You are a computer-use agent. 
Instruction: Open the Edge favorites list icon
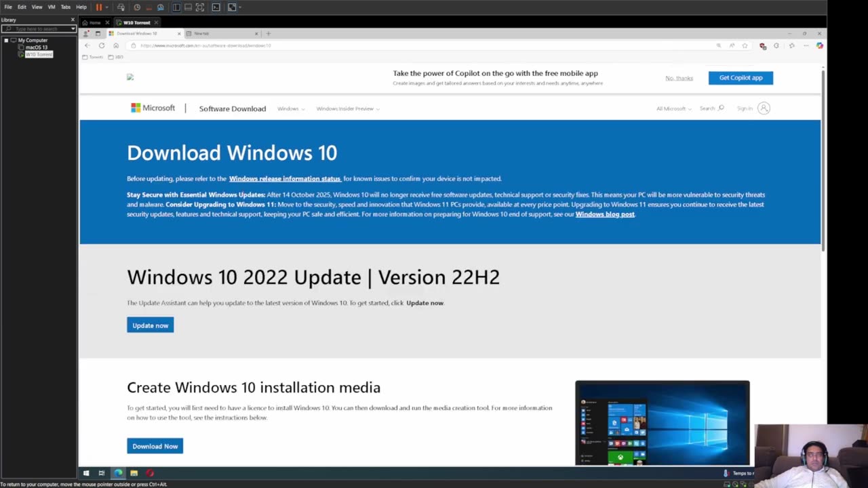click(x=791, y=45)
